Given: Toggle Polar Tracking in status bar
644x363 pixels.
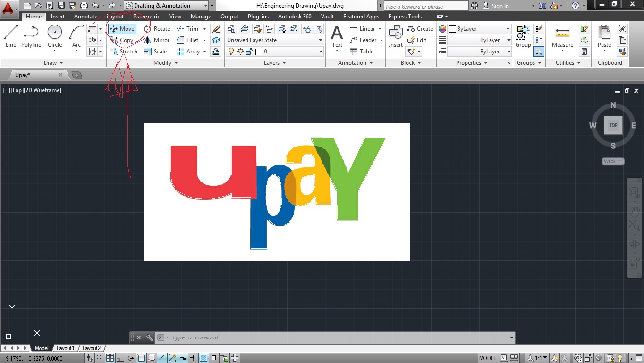Looking at the screenshot, I should [131, 358].
